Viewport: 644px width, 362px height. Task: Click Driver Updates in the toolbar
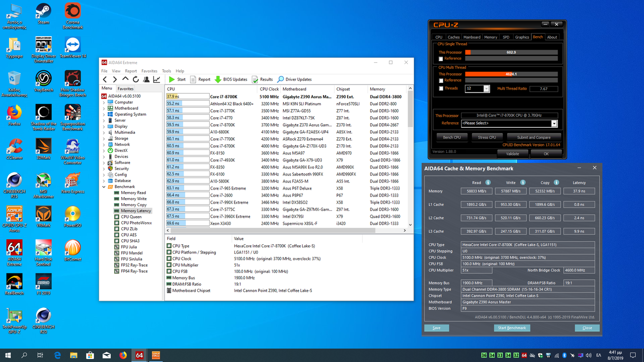(294, 79)
